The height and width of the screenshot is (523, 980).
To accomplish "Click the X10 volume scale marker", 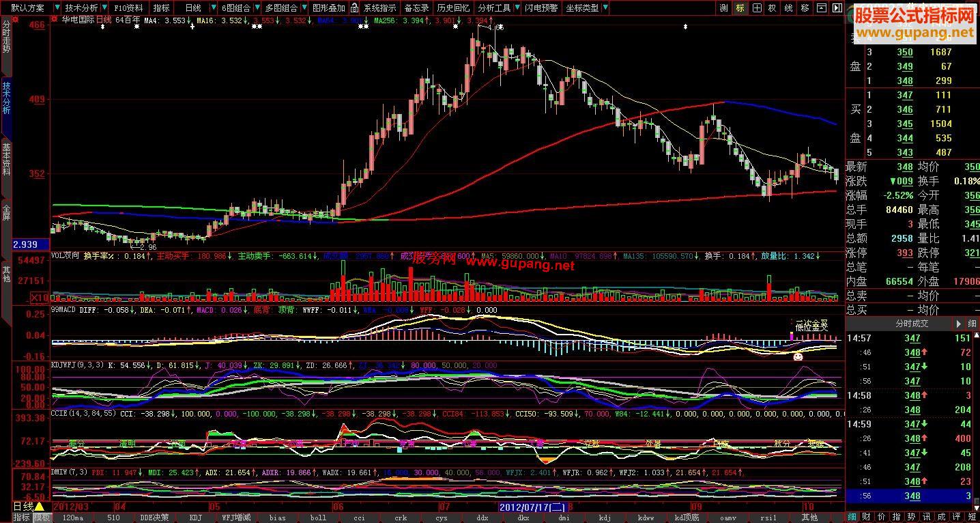I will click(40, 298).
